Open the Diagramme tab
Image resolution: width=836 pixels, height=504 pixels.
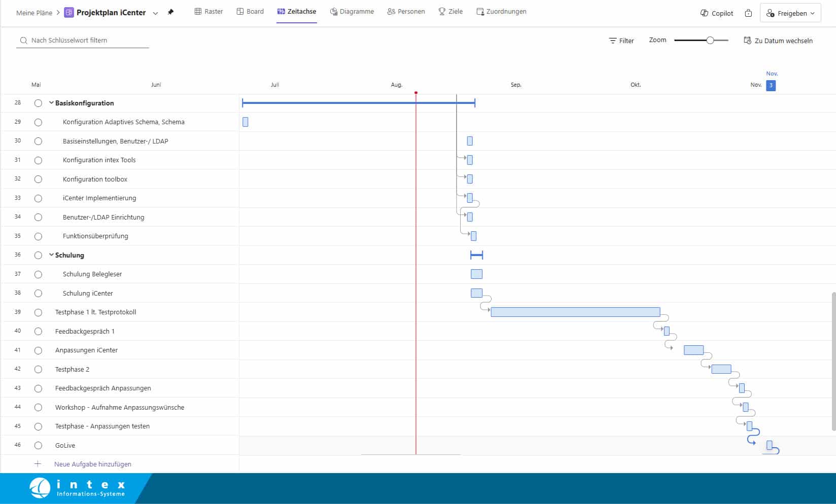[352, 11]
